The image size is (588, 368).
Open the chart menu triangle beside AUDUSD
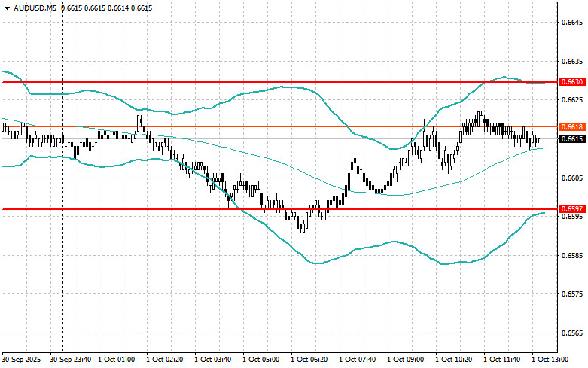pos(7,8)
